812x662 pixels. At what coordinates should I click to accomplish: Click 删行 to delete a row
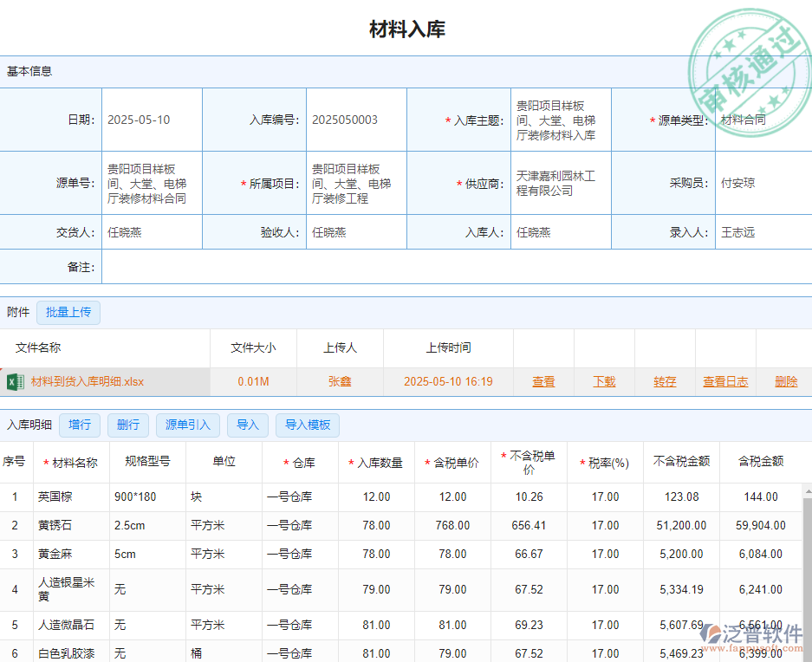[x=127, y=425]
